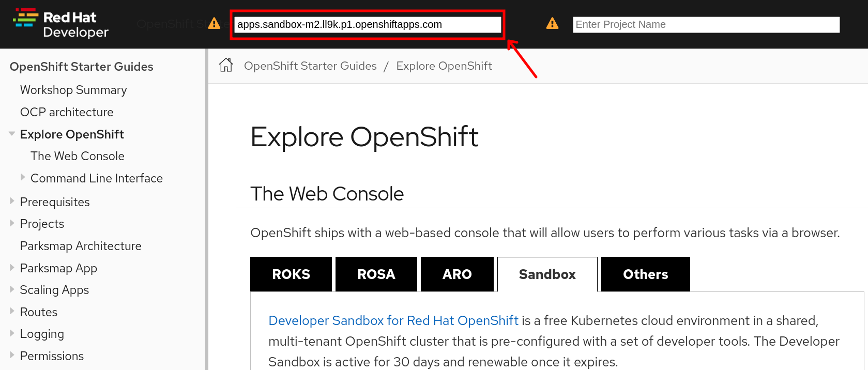
Task: Expand the Projects section arrow
Action: point(12,223)
